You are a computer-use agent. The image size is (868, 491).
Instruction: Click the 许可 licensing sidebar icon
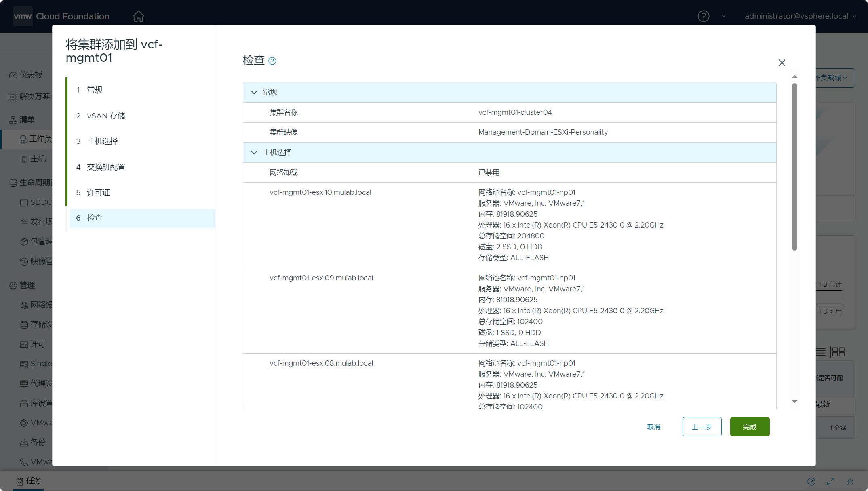tap(24, 344)
